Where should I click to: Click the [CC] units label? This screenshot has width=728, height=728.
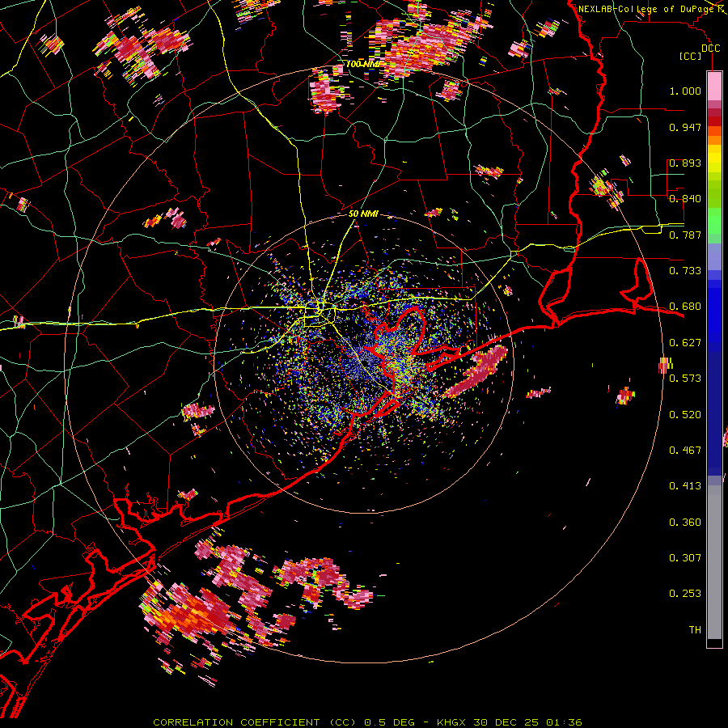[x=691, y=56]
